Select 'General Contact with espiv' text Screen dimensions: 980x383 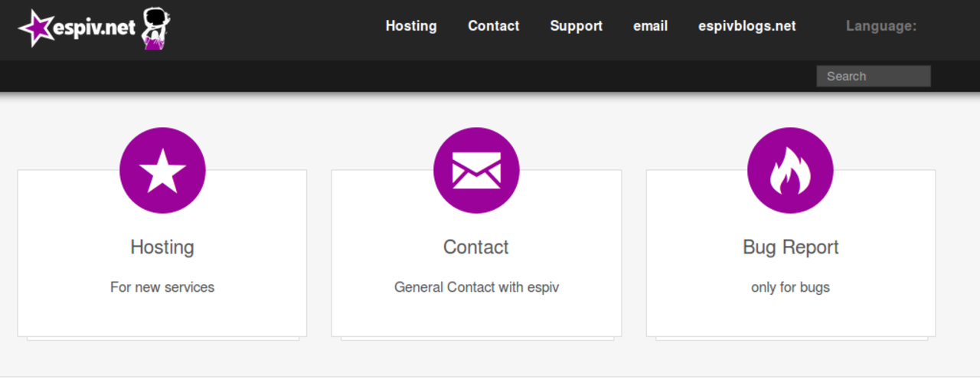[x=476, y=287]
